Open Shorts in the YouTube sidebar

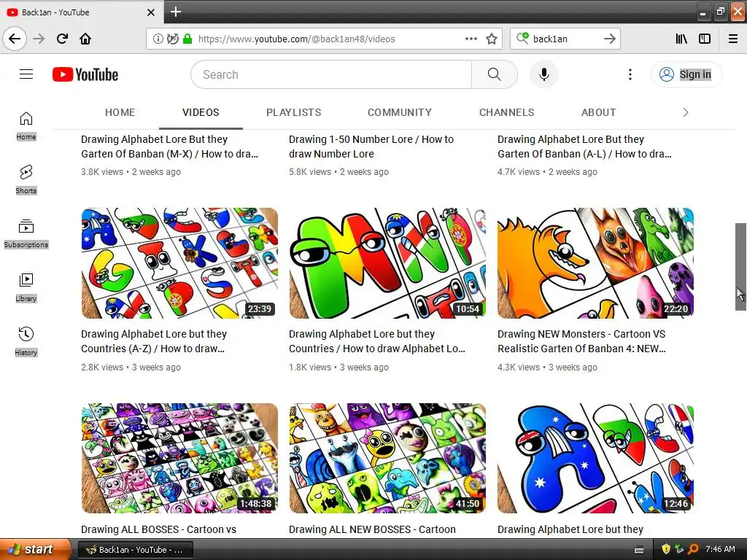pyautogui.click(x=26, y=179)
